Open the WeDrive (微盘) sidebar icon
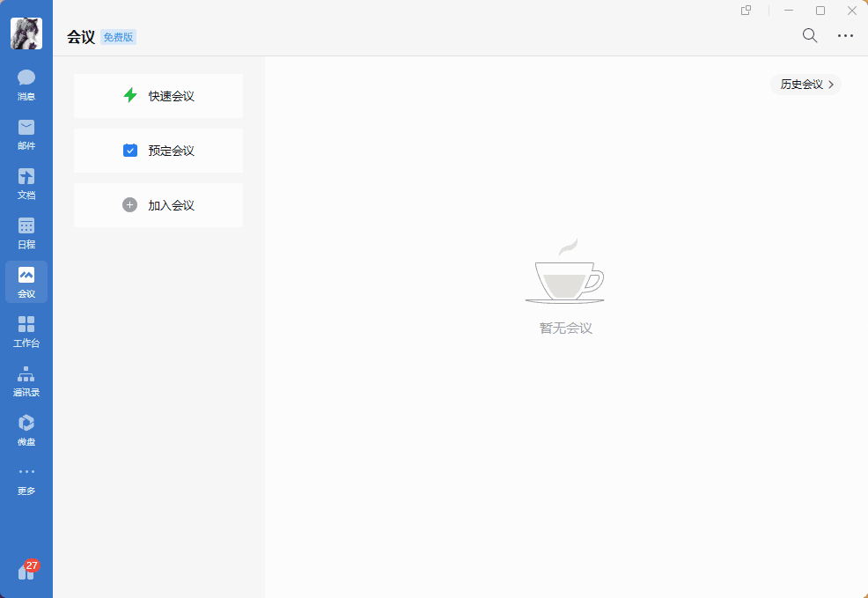 point(26,430)
